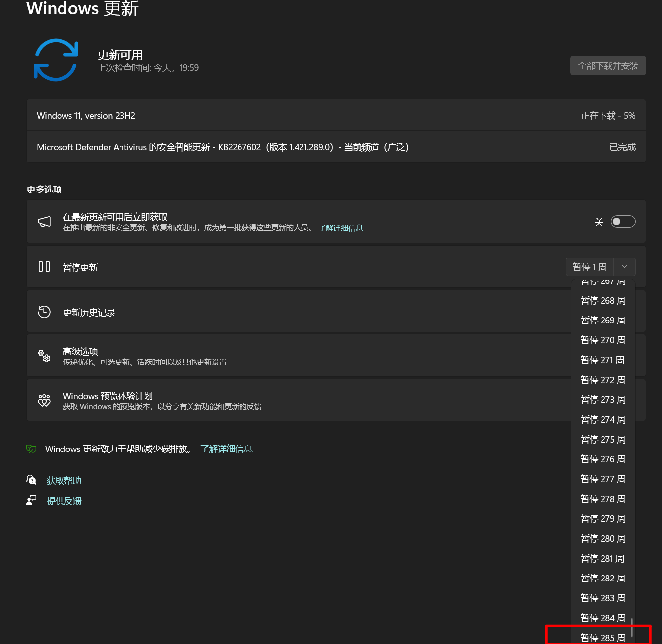Choose 暂停 276 周 option
The image size is (662, 644).
(x=603, y=459)
